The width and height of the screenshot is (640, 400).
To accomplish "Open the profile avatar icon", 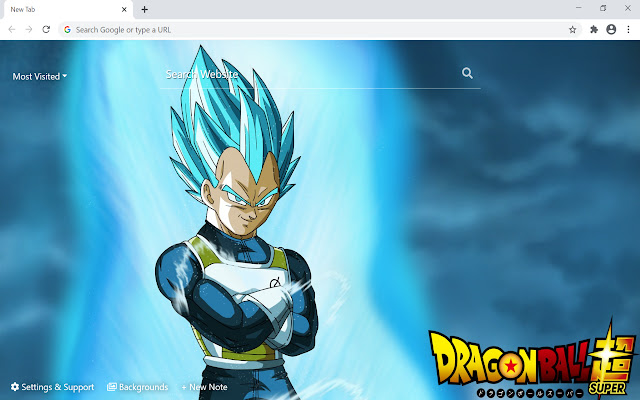I will tap(611, 29).
